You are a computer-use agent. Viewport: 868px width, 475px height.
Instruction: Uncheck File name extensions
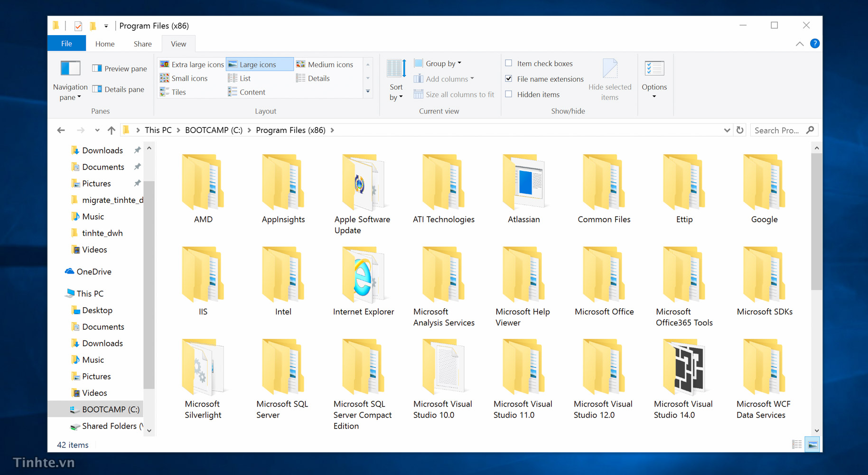[509, 79]
